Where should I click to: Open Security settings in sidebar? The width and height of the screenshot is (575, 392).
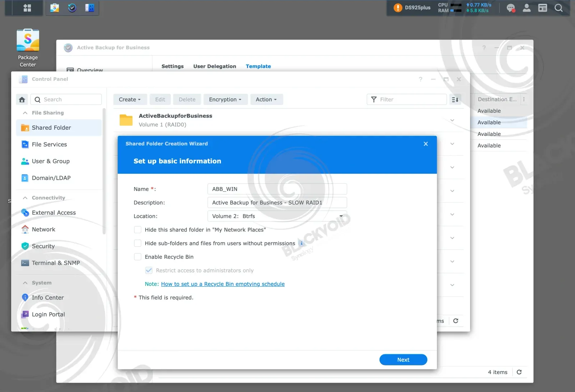coord(59,246)
